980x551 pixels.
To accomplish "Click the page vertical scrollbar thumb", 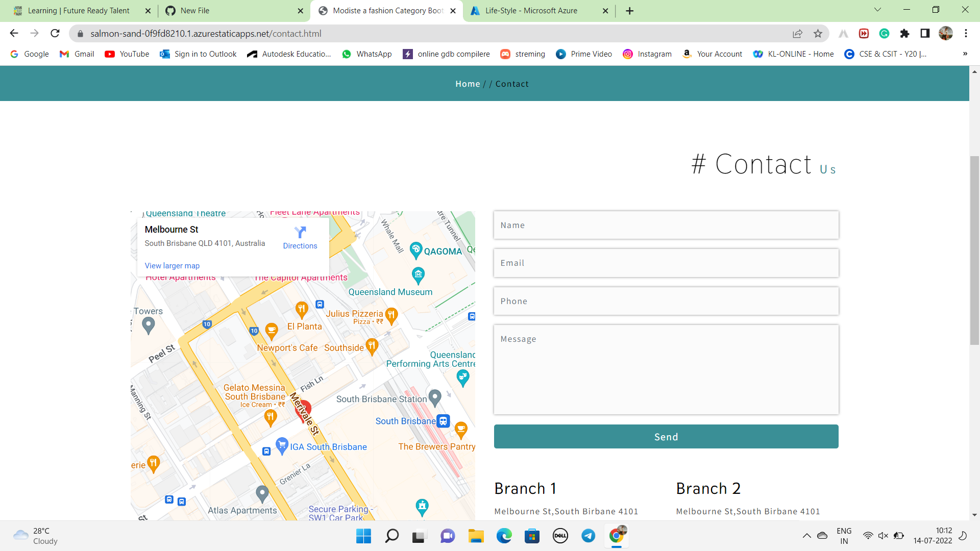I will 974,250.
